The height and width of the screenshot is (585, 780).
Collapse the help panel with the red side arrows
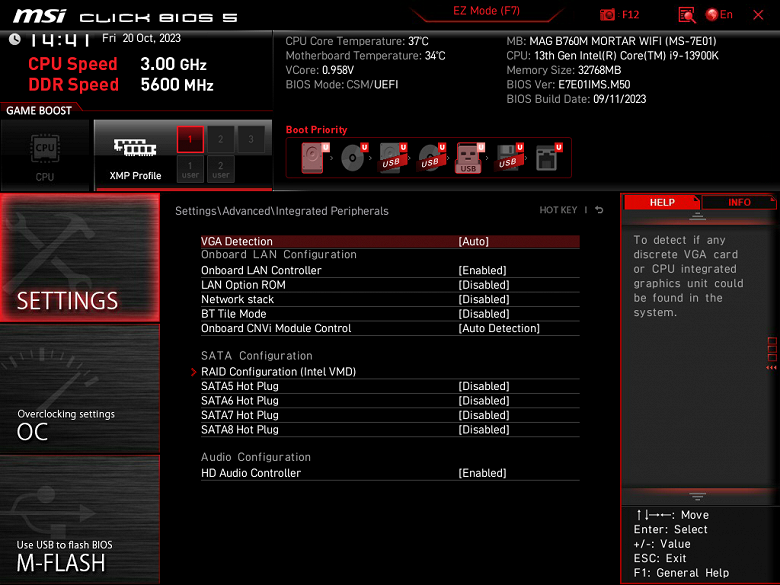pos(771,368)
